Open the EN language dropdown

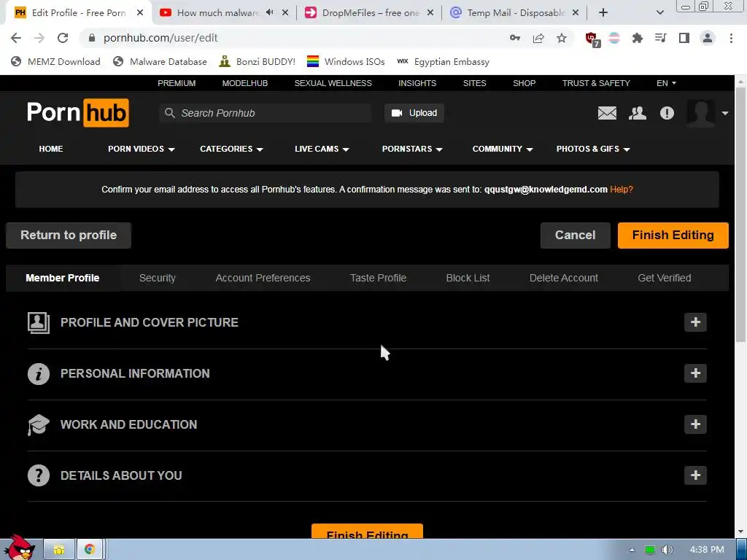666,83
